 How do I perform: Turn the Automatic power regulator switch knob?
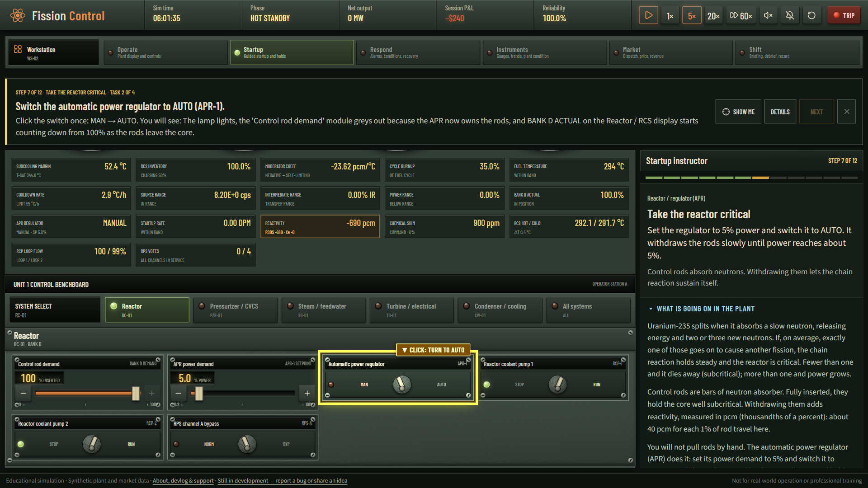402,385
